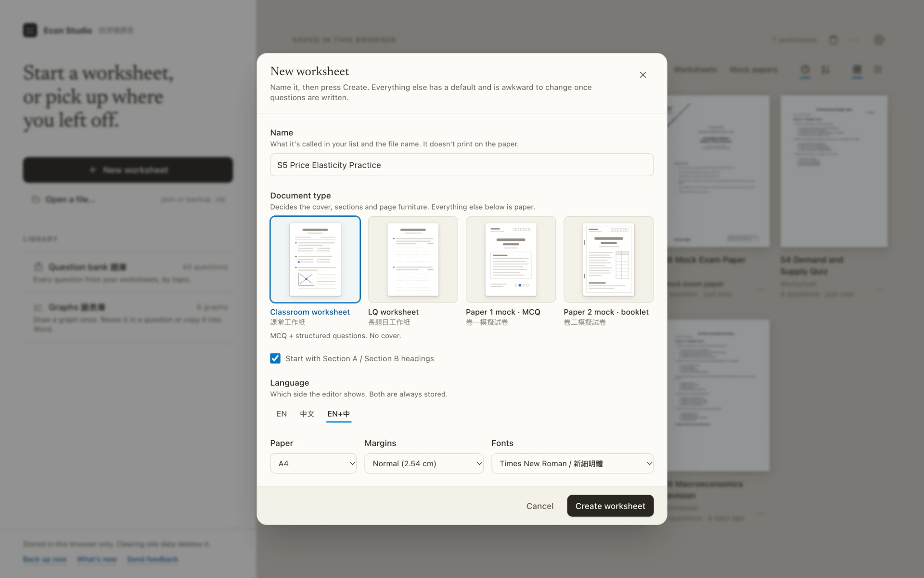Screen dimensions: 924x578
Task: Select the 中文 language tab
Action: [307, 414]
